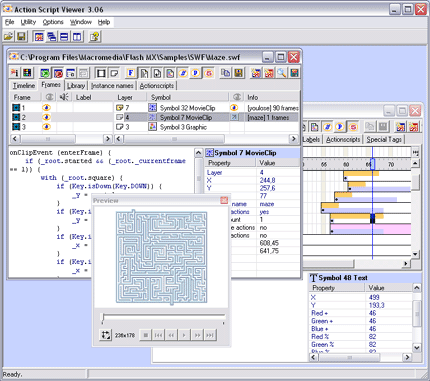Click the Symbol 3 Graphic row icon
The width and height of the screenshot is (430, 381).
click(x=152, y=127)
